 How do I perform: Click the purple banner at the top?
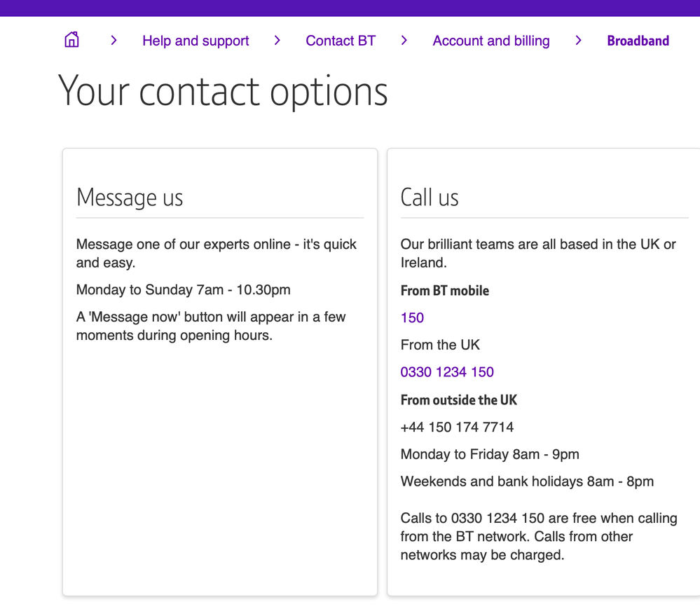350,8
